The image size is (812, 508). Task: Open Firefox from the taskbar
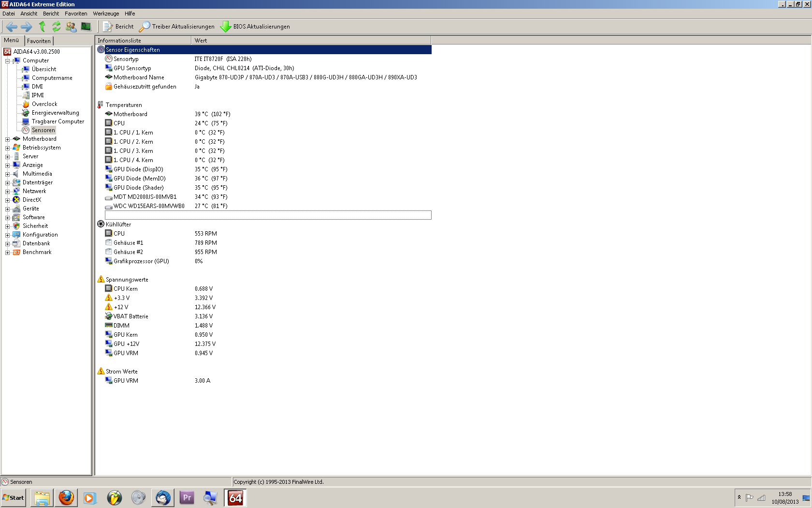pyautogui.click(x=66, y=498)
